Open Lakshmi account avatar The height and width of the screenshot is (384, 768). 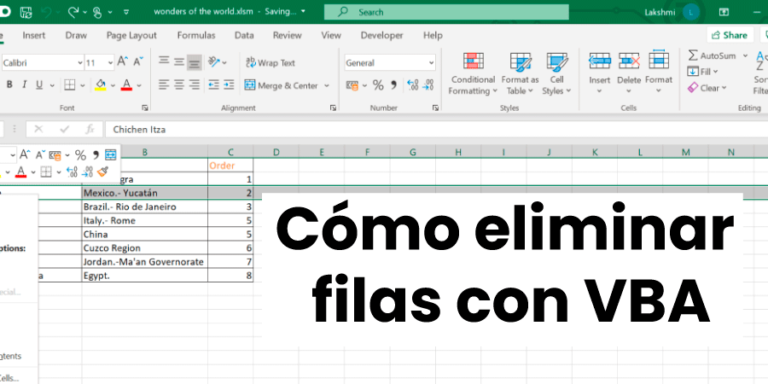click(691, 11)
